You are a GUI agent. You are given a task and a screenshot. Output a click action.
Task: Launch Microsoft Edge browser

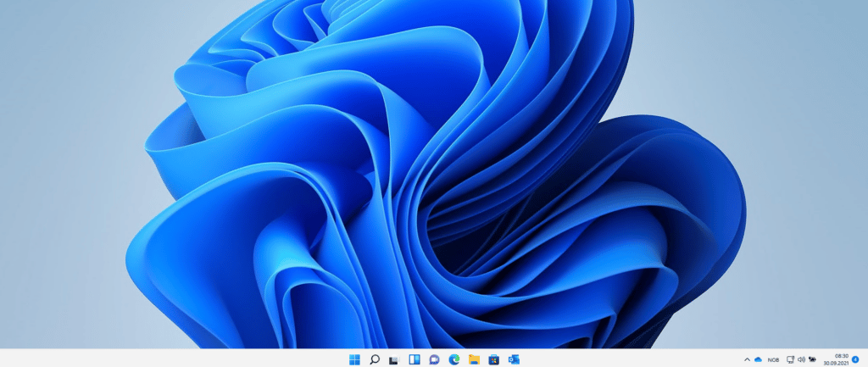[x=454, y=359]
